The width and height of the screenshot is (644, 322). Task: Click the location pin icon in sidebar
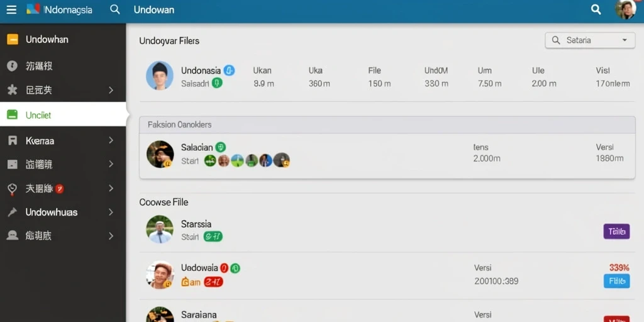tap(13, 189)
